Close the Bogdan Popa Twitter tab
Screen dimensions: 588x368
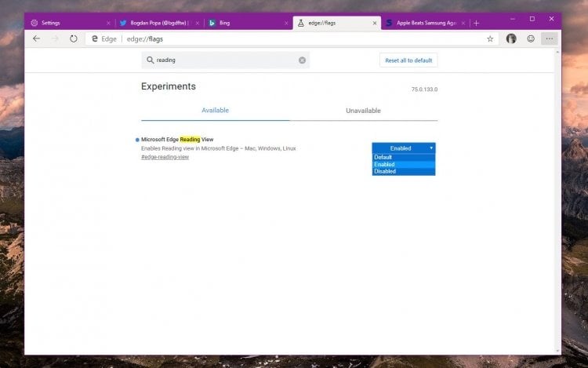[x=198, y=24]
